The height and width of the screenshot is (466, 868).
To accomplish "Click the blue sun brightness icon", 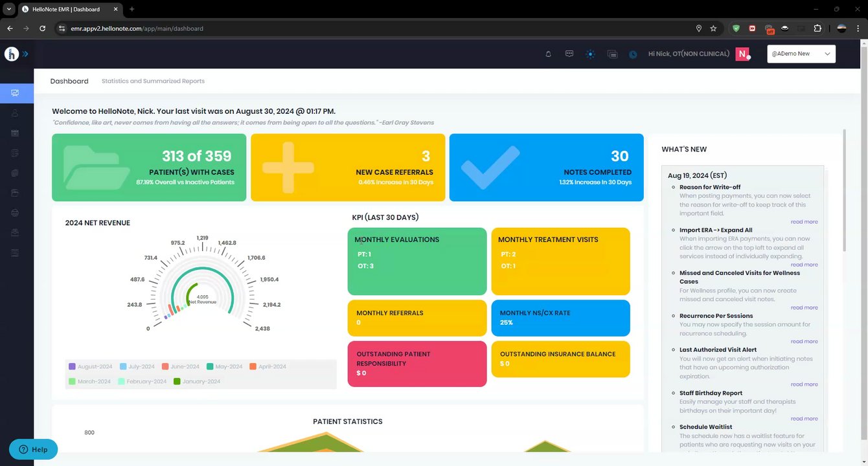I will pos(590,54).
